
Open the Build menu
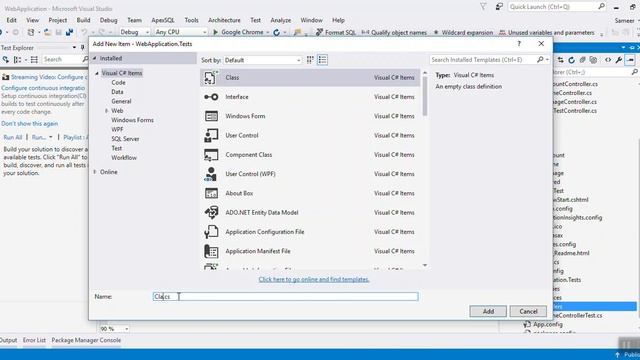83,20
